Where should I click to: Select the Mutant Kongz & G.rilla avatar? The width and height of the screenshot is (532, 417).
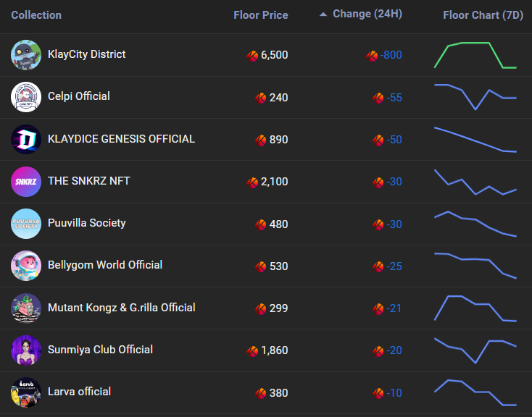(26, 308)
